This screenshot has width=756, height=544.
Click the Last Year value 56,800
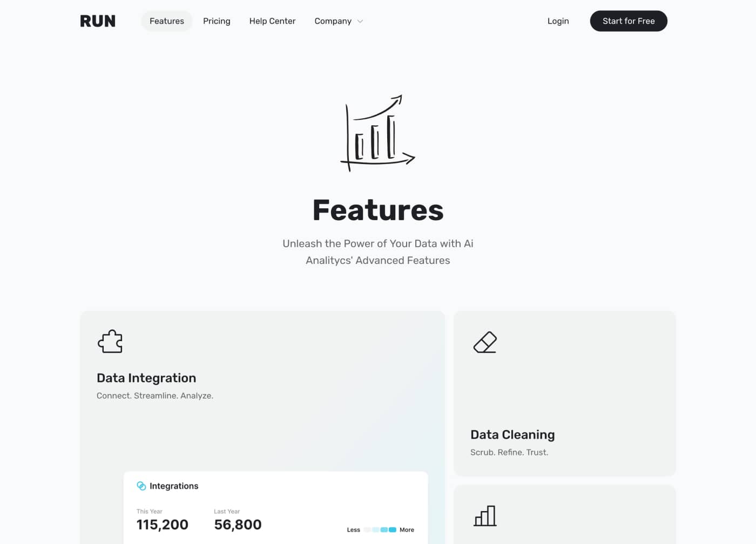[x=238, y=524]
